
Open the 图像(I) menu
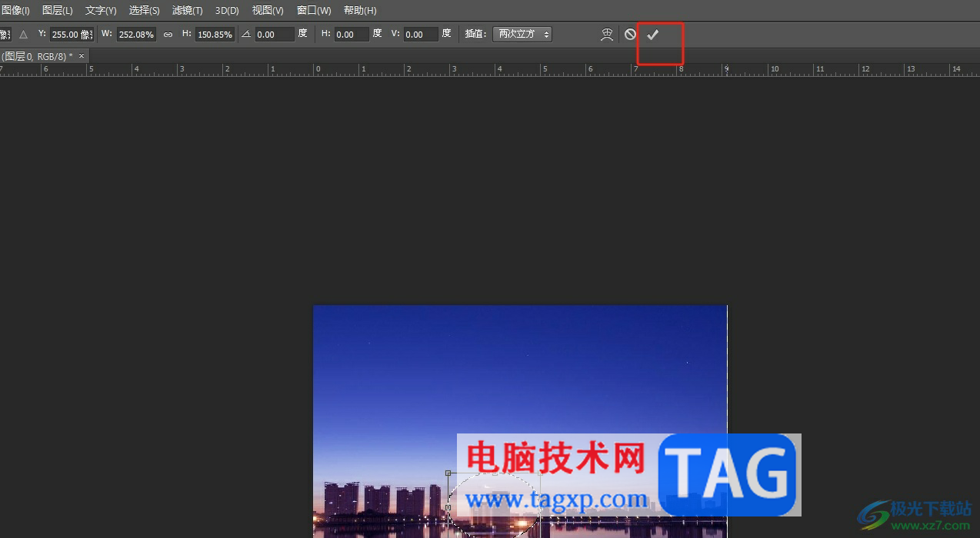tap(15, 11)
